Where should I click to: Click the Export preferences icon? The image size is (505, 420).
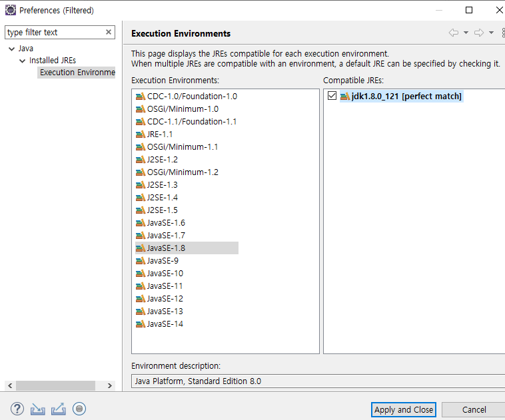(59, 409)
